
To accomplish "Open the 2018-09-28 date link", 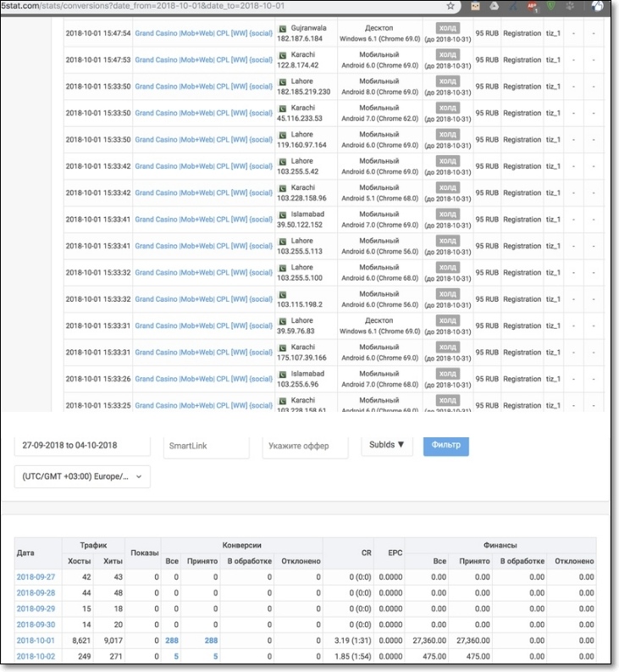I will tap(36, 592).
